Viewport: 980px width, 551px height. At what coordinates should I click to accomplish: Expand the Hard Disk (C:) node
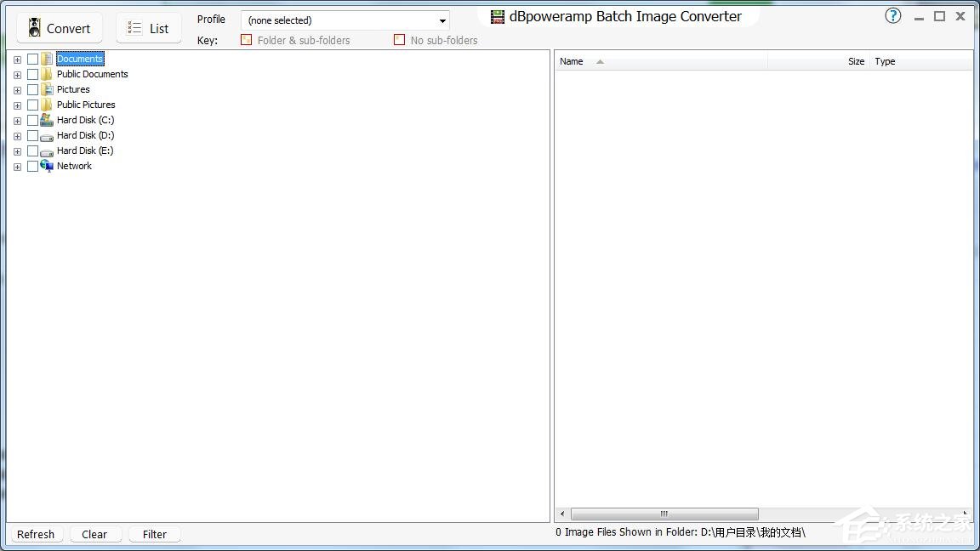click(18, 121)
